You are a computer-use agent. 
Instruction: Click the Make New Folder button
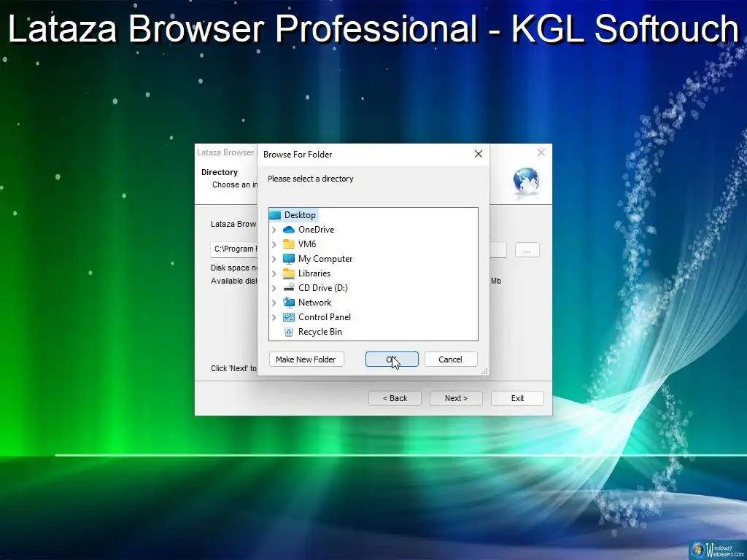[306, 359]
